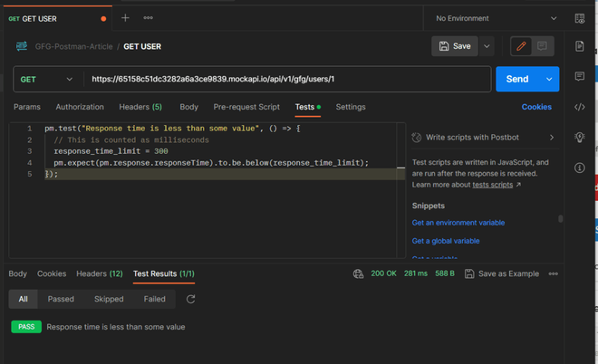The width and height of the screenshot is (598, 364).
Task: Click the environment quick look icon
Action: point(580,18)
